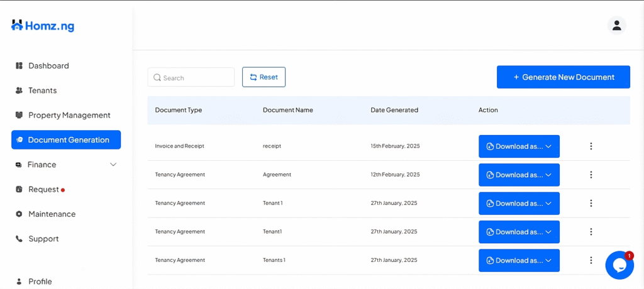Image resolution: width=644 pixels, height=289 pixels.
Task: Click the Homz.ng brand name
Action: [50, 26]
